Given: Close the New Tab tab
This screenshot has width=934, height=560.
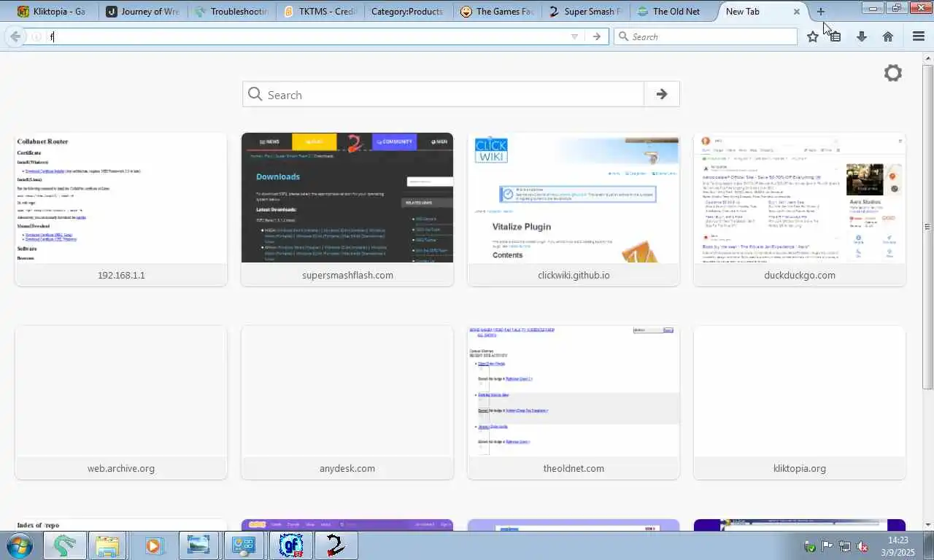Looking at the screenshot, I should point(797,12).
